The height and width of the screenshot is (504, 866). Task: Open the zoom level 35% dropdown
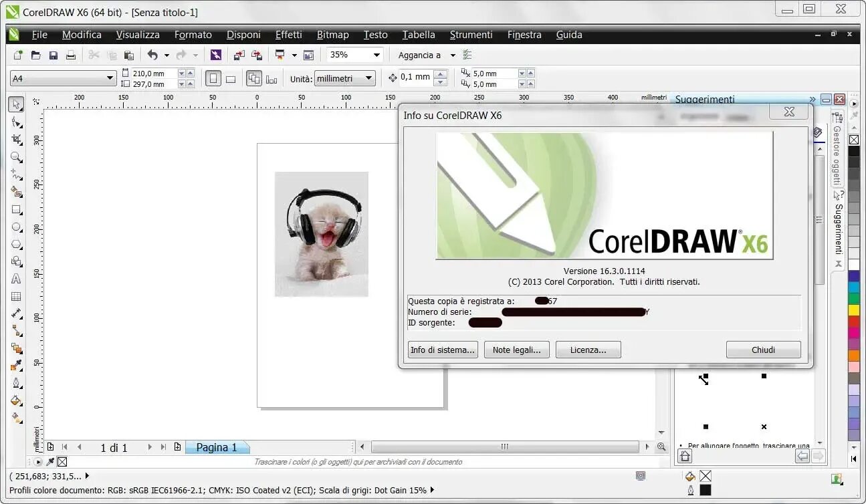377,55
